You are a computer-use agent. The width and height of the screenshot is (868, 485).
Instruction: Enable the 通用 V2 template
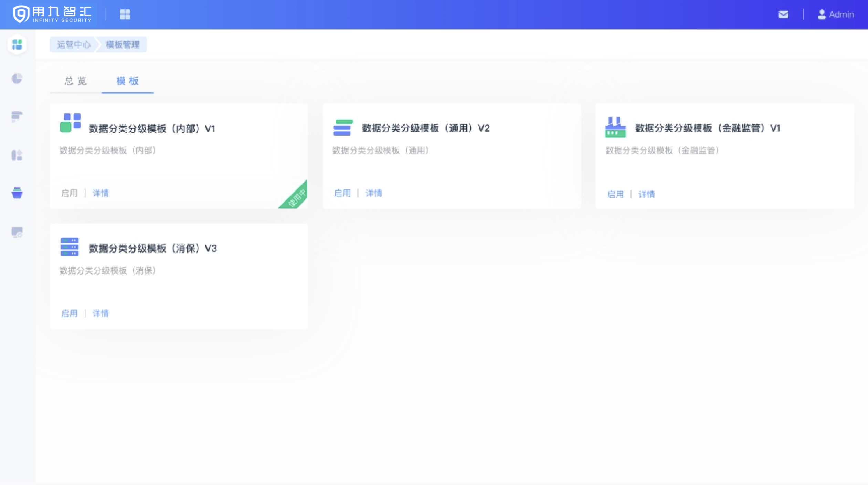[x=342, y=193]
